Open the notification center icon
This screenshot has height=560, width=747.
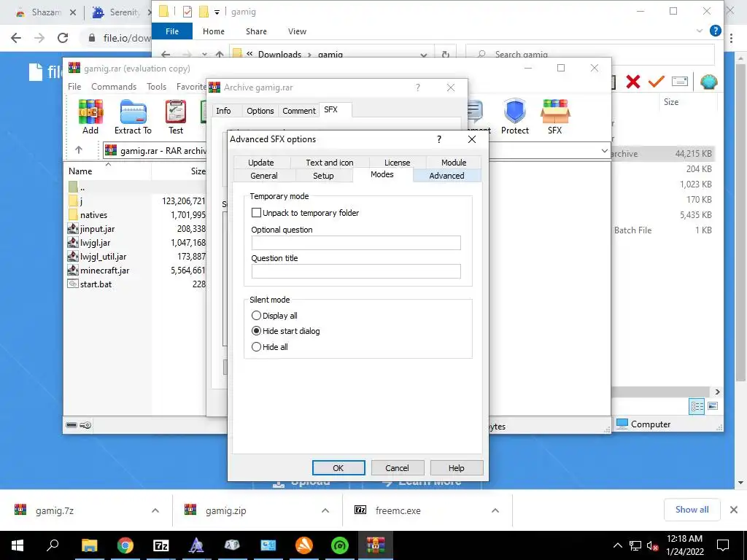723,545
